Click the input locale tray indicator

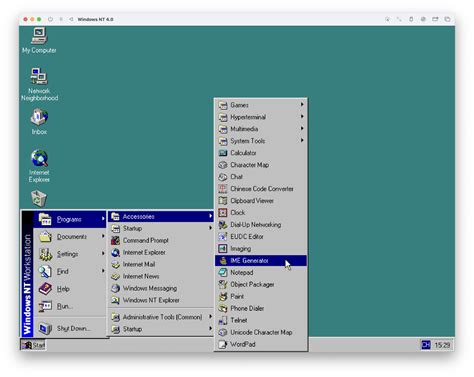click(x=426, y=345)
